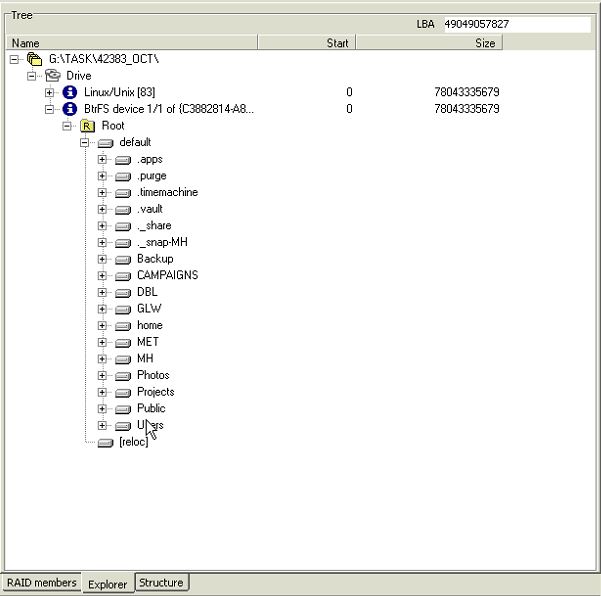Select the GLW label

click(x=149, y=309)
